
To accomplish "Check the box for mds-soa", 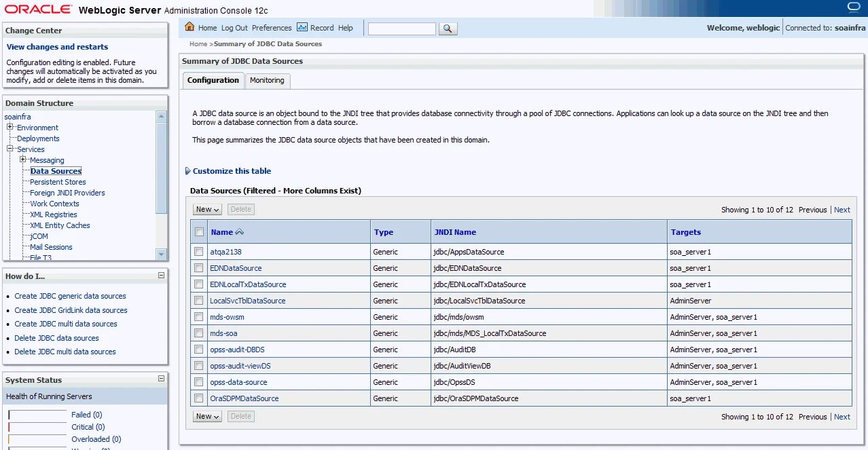I will click(199, 333).
